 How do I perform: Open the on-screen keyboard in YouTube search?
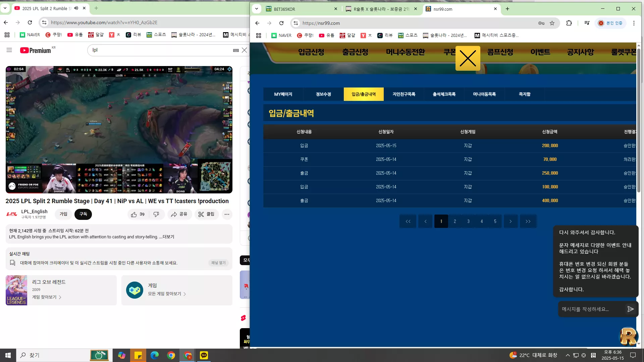(x=236, y=50)
